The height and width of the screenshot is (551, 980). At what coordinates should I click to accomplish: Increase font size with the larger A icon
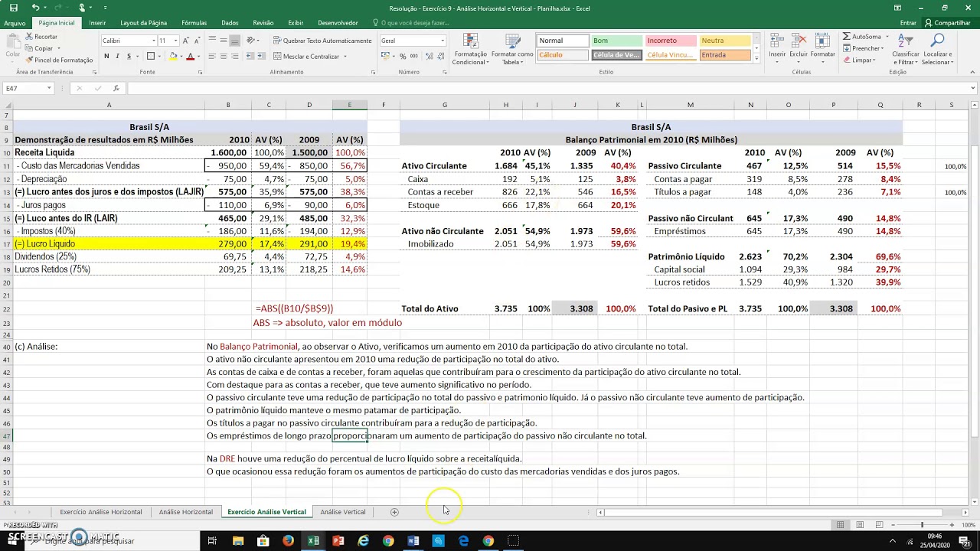point(187,41)
